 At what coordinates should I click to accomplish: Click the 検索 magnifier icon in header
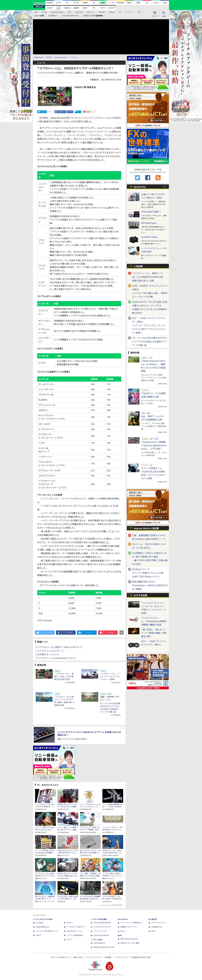[x=164, y=14]
